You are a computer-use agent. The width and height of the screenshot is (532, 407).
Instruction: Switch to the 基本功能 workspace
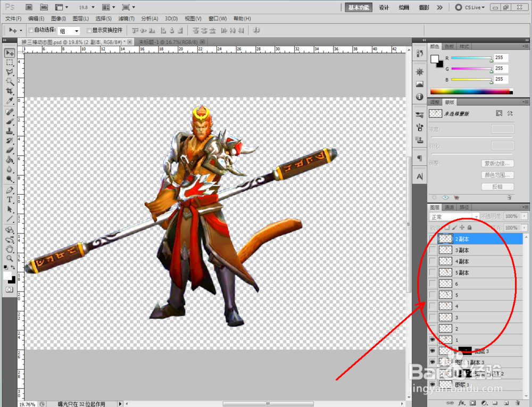point(359,7)
